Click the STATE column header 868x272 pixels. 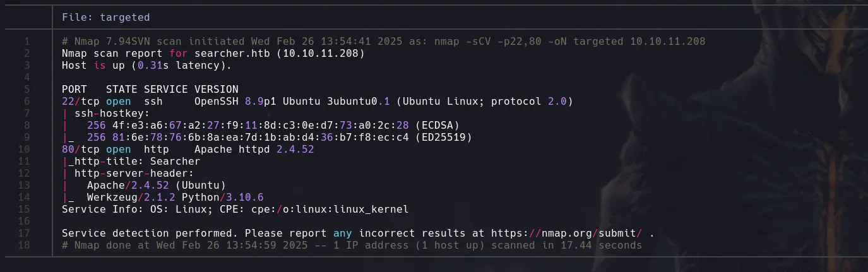(121, 90)
